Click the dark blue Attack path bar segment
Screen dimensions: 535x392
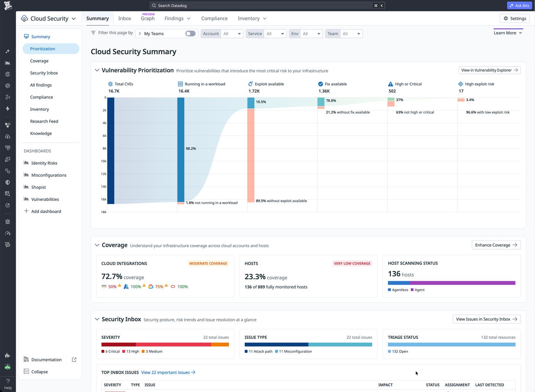(276, 345)
